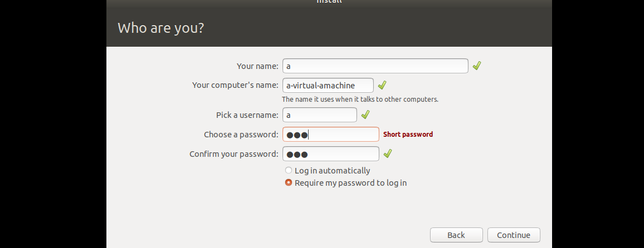This screenshot has height=248, width=644.
Task: Click the green checkmark beside the username field
Action: [365, 115]
